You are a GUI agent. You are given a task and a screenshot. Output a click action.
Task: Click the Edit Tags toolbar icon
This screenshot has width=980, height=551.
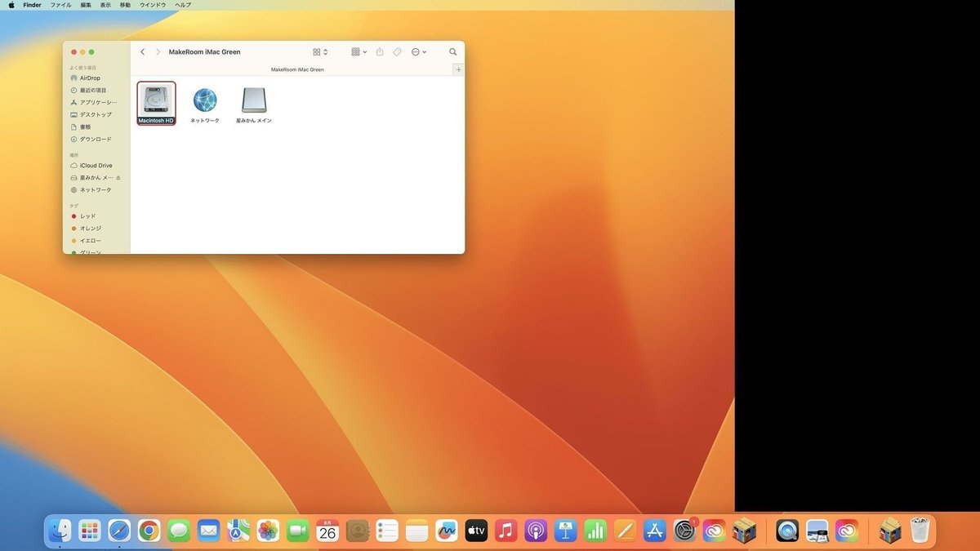click(x=397, y=52)
